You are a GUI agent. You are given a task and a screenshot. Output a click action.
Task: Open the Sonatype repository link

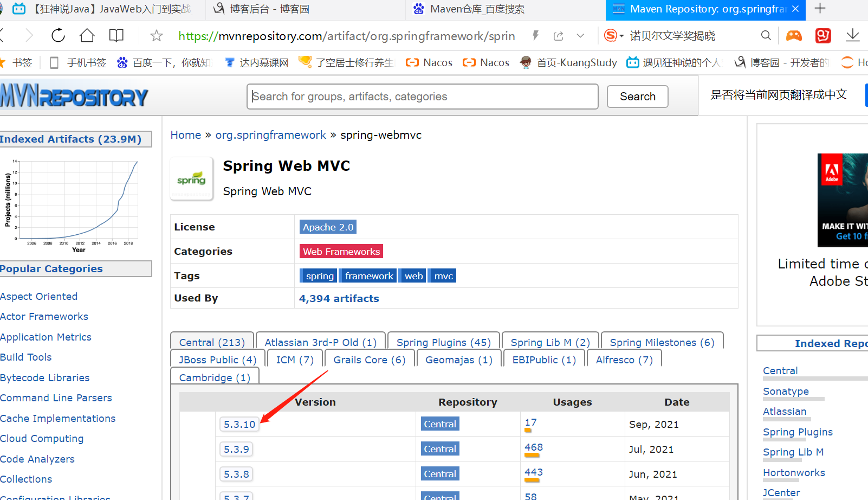coord(786,391)
